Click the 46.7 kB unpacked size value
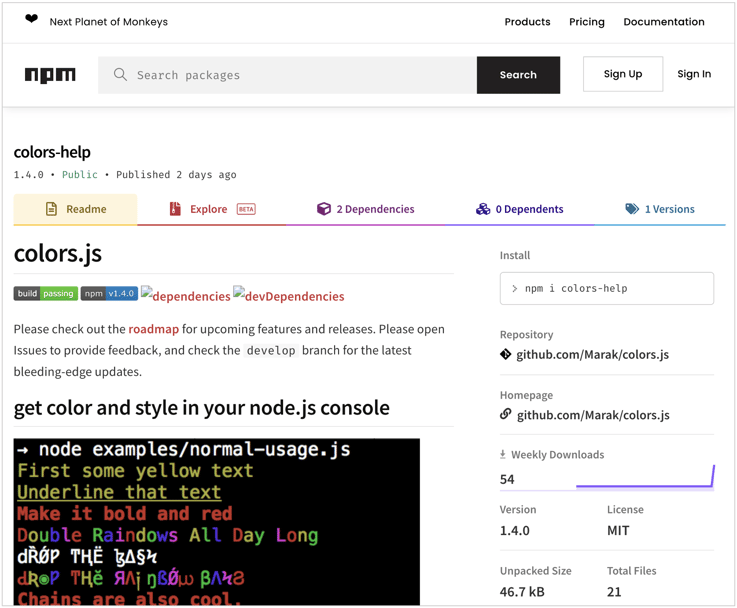Screen dimensions: 737x608 [x=522, y=592]
